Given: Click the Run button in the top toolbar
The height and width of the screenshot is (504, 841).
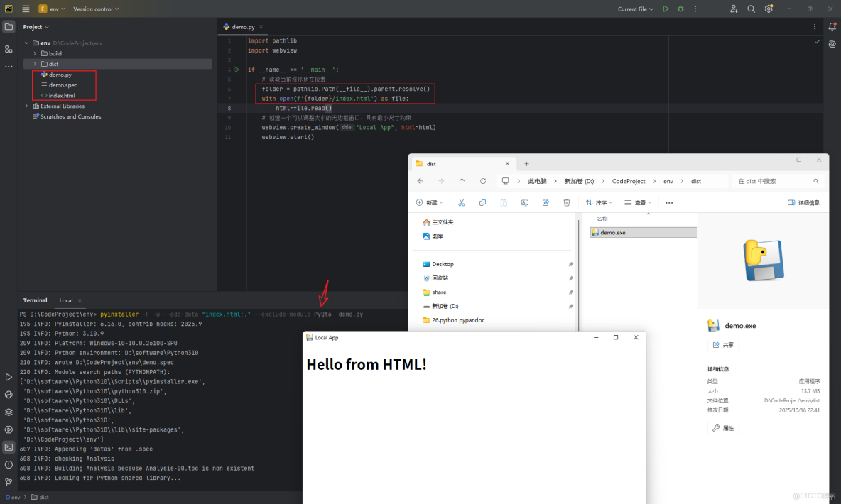Looking at the screenshot, I should [x=666, y=8].
